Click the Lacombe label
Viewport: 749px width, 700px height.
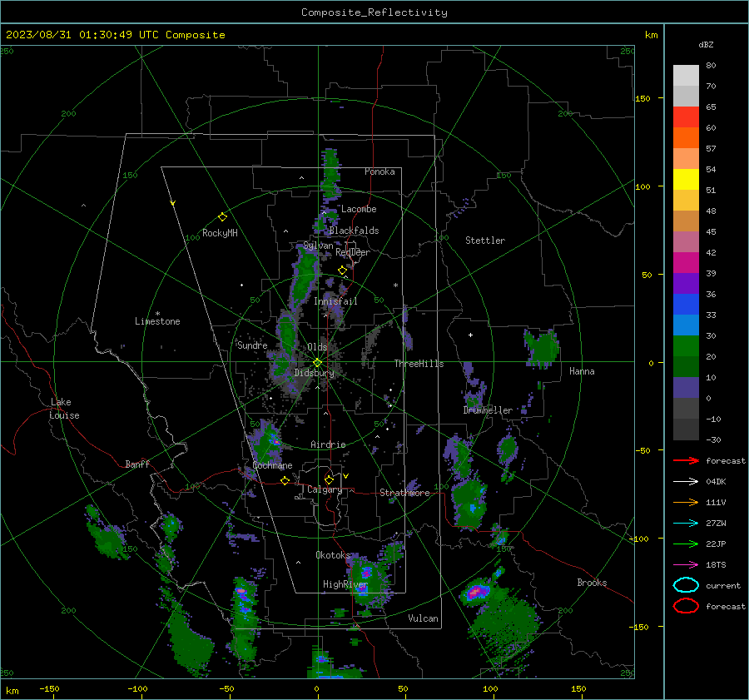(x=359, y=209)
